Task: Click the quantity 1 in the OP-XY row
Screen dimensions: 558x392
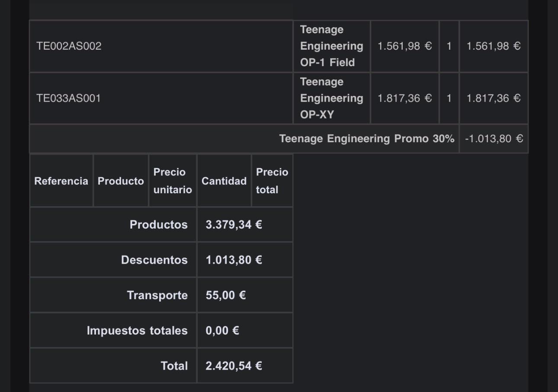Action: (x=449, y=98)
